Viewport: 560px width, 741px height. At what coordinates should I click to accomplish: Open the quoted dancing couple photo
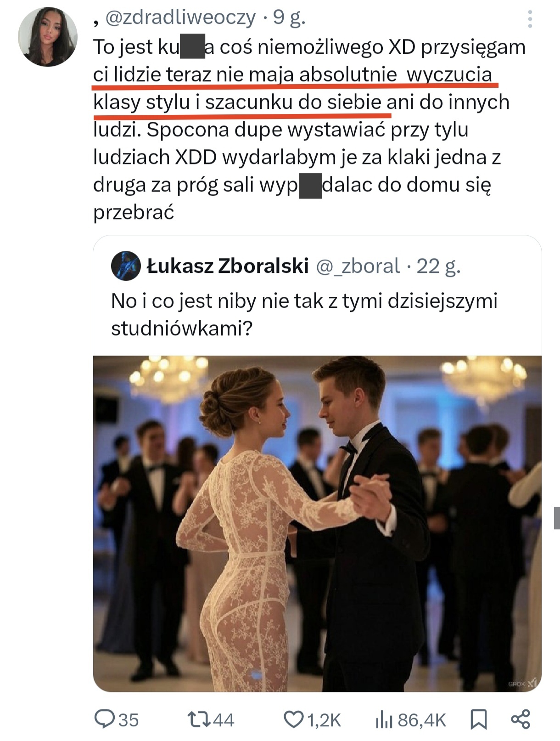click(317, 524)
